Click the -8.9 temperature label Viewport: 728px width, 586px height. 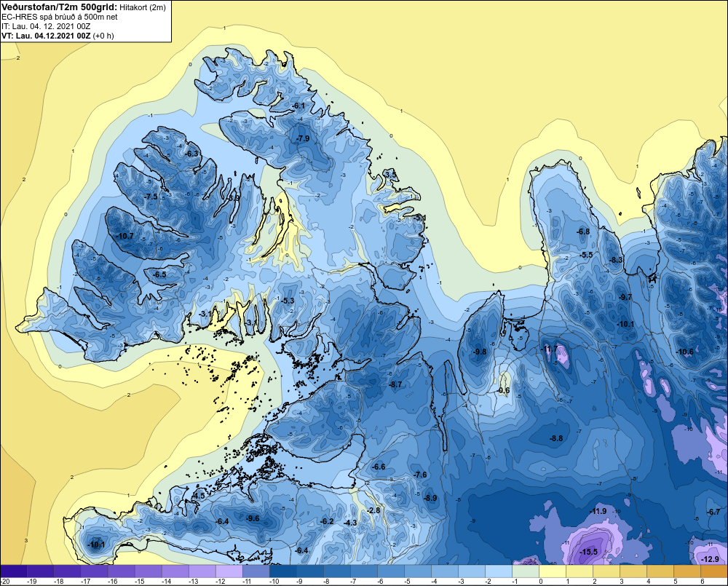coord(430,498)
